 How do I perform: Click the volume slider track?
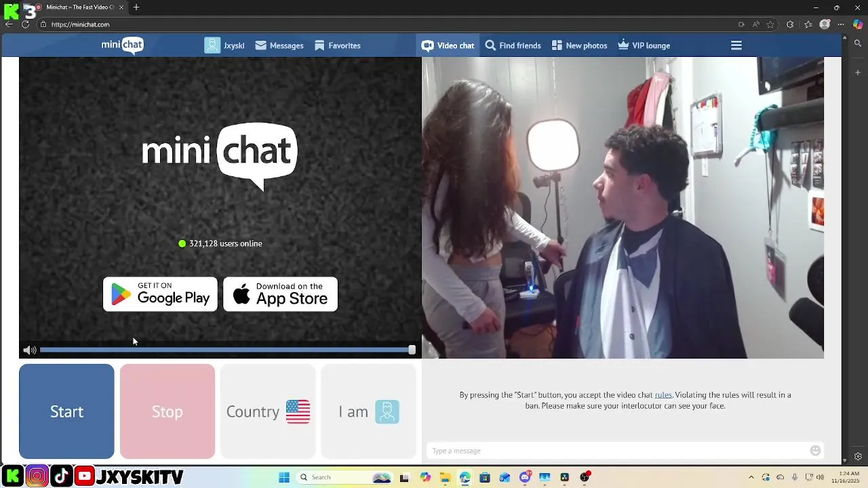click(226, 350)
